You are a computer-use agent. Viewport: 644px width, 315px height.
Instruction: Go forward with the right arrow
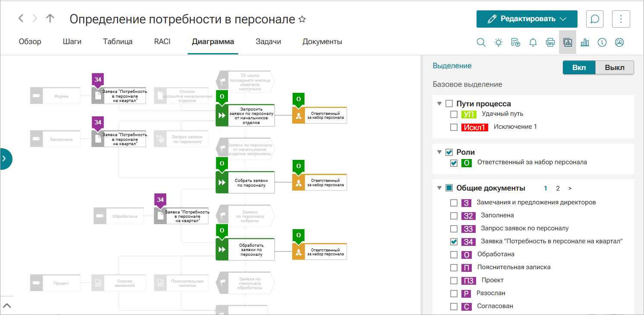(x=35, y=18)
